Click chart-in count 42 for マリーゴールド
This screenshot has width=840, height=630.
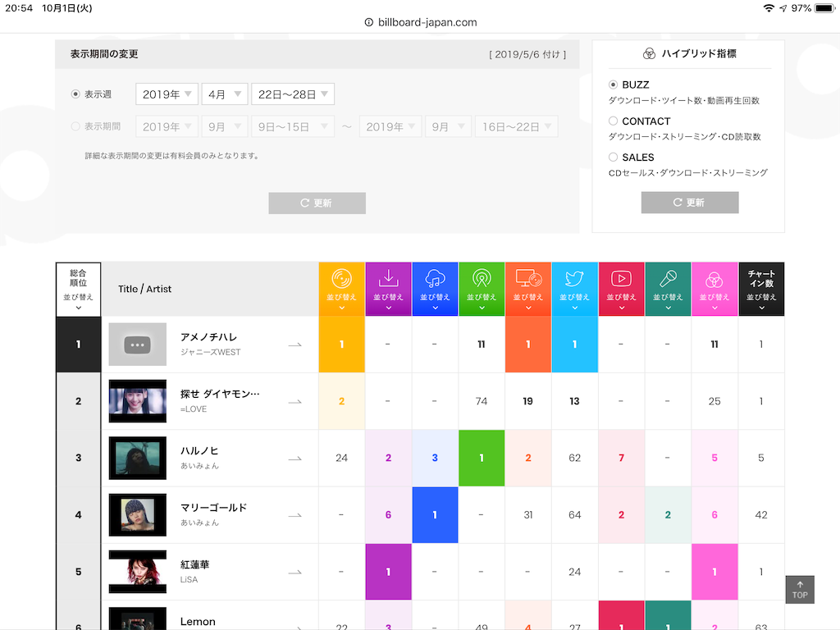(x=761, y=515)
